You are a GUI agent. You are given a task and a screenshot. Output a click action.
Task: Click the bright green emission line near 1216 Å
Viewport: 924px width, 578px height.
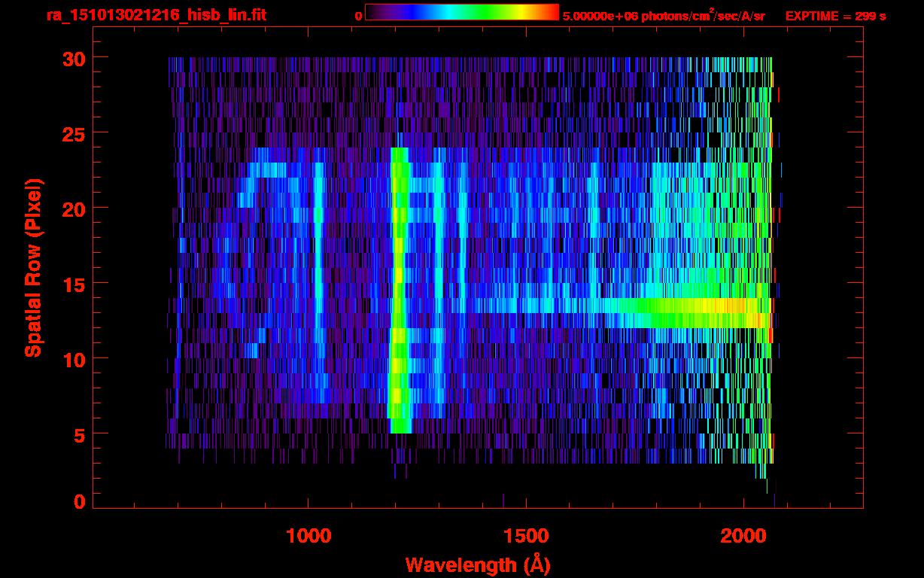[399, 291]
